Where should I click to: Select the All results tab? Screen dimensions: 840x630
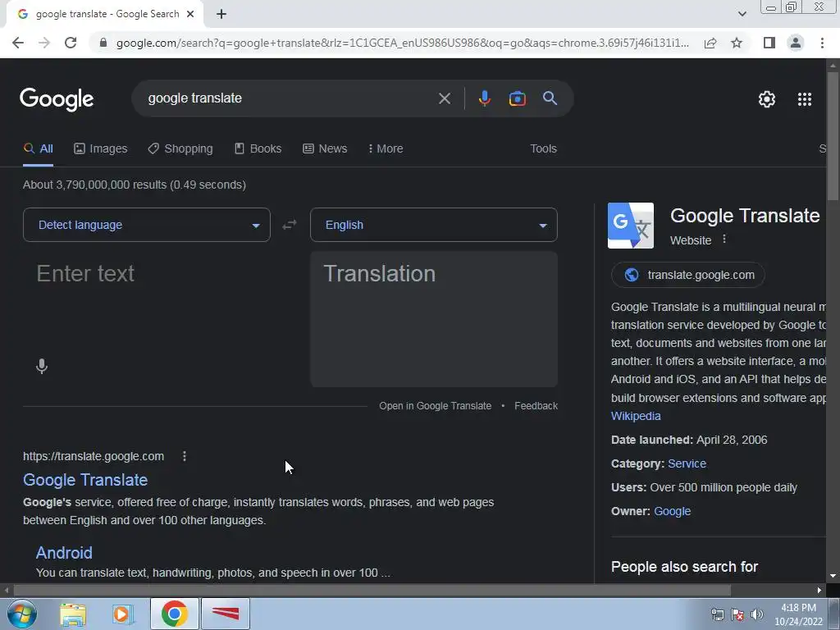point(38,148)
